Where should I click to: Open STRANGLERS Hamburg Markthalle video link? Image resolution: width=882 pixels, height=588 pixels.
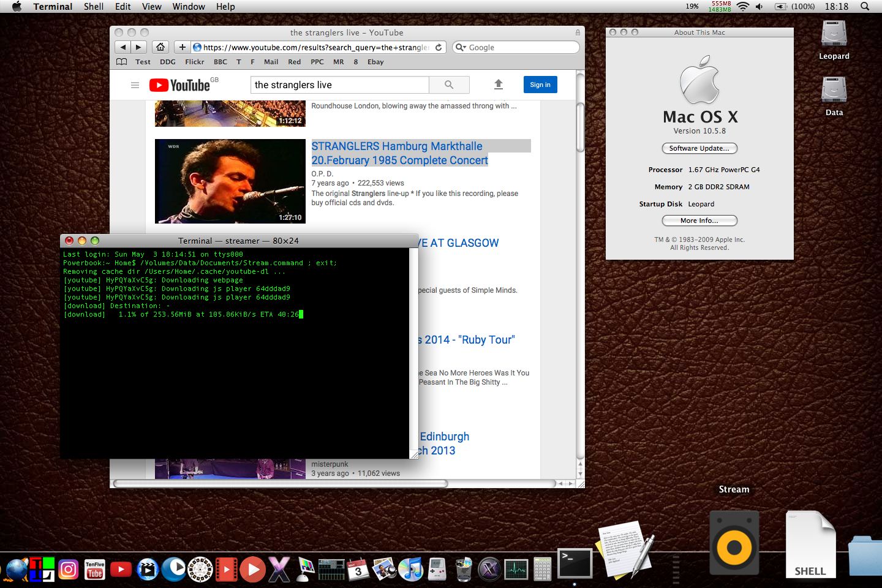(x=399, y=153)
